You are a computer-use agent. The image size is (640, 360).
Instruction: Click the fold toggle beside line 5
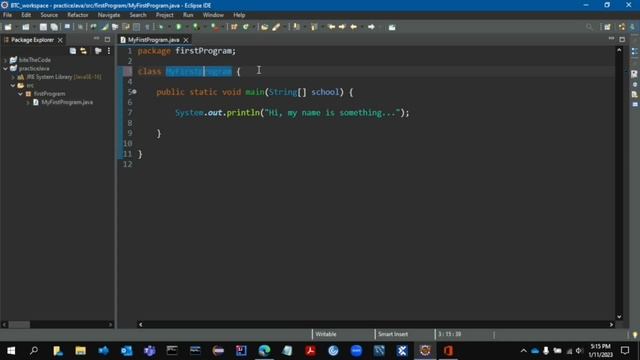pos(134,92)
